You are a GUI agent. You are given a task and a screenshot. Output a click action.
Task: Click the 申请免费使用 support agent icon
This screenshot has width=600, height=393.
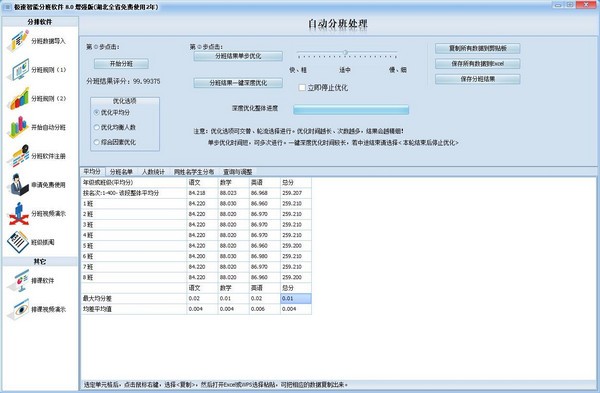18,184
